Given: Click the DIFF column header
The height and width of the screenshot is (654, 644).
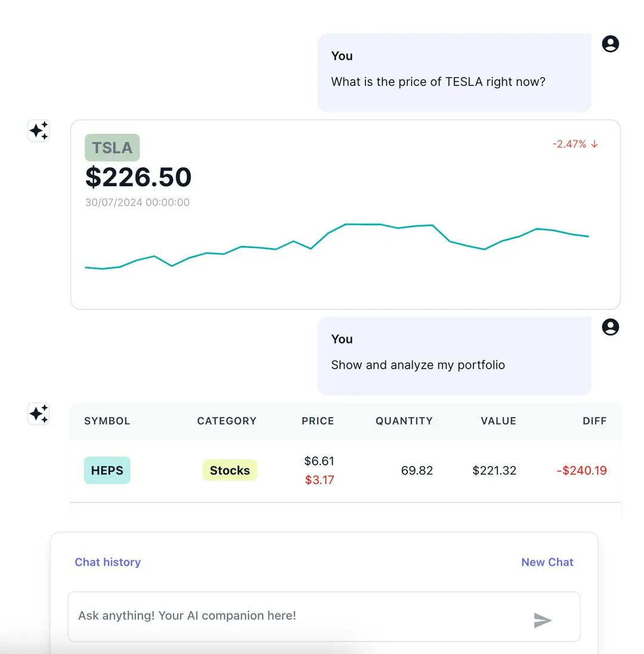Looking at the screenshot, I should pos(595,421).
